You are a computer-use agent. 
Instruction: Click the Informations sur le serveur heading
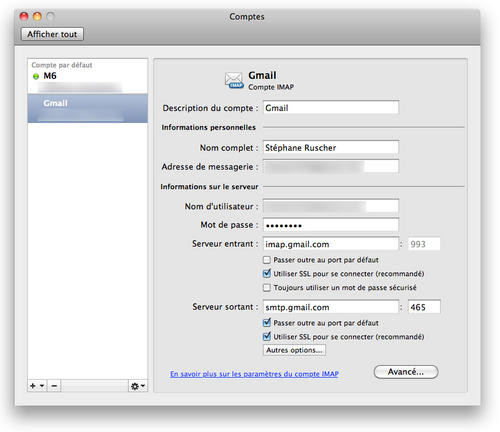coord(209,187)
